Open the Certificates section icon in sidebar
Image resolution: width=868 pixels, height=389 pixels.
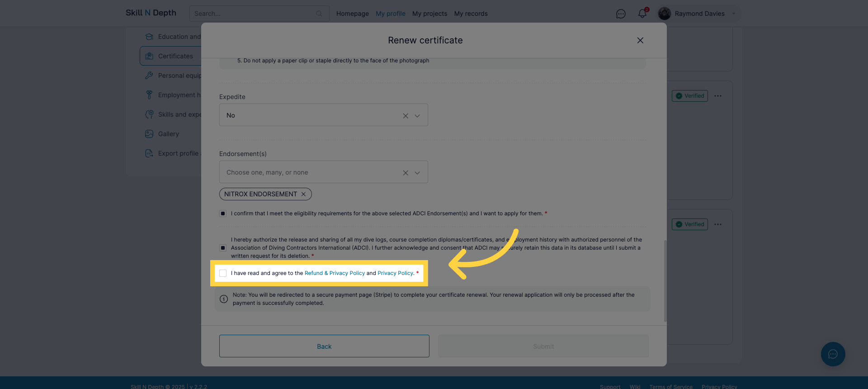(149, 56)
